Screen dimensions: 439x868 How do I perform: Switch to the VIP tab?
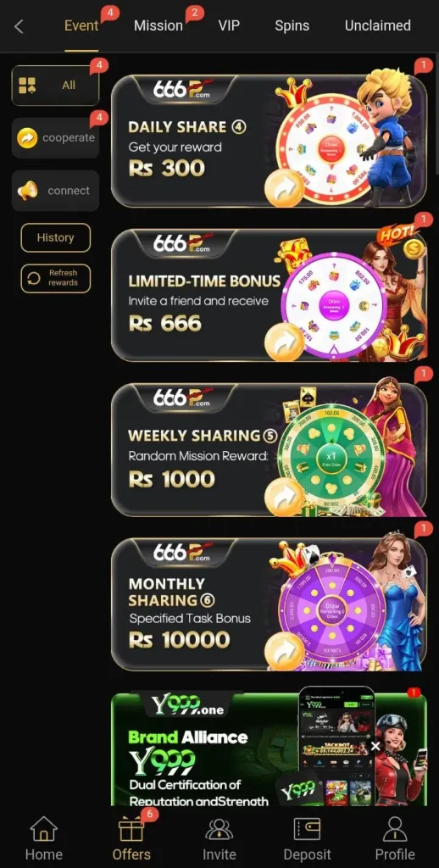pyautogui.click(x=229, y=25)
